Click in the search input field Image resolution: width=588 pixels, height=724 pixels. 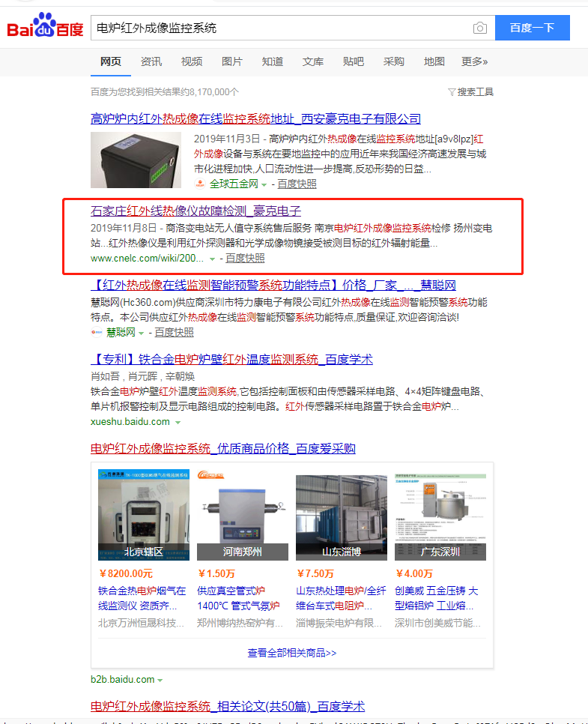tap(282, 28)
